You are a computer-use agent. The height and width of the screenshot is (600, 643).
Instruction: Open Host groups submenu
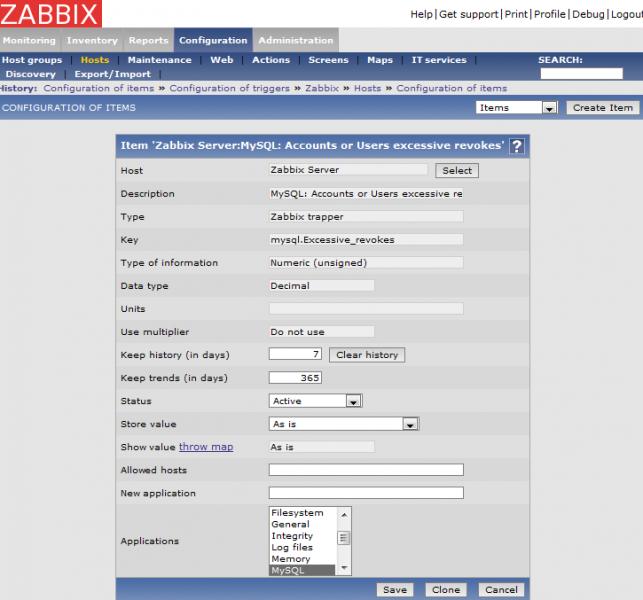tap(33, 60)
